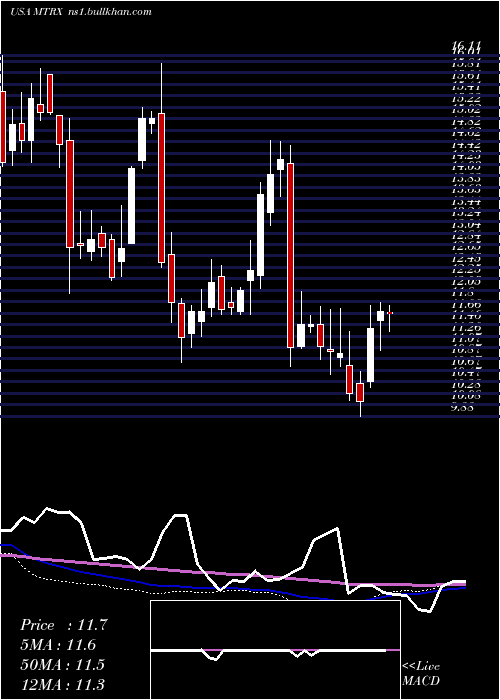This screenshot has width=500, height=700.
Task: Click the 13.44 price axis label
Action: pos(466,202)
